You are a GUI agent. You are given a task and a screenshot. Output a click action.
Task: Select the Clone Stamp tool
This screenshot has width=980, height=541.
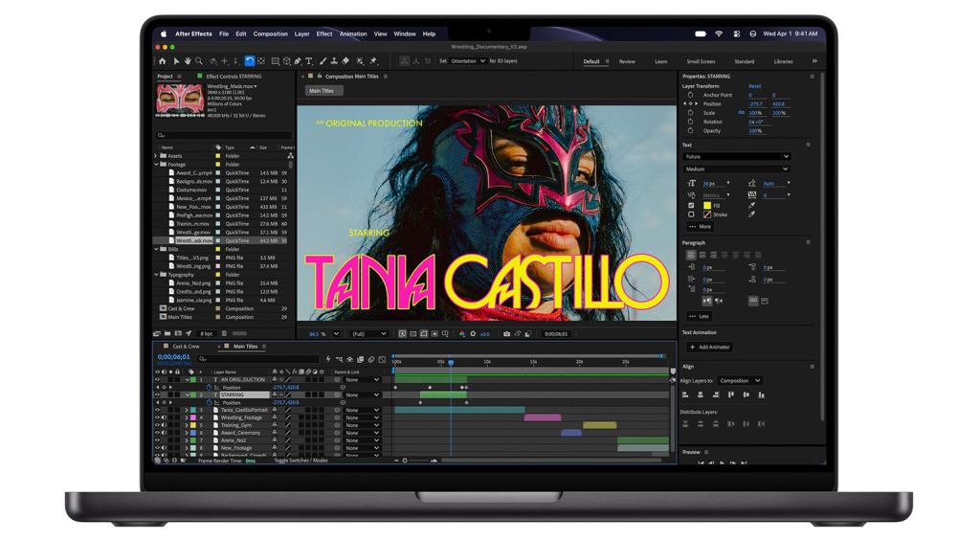click(334, 61)
